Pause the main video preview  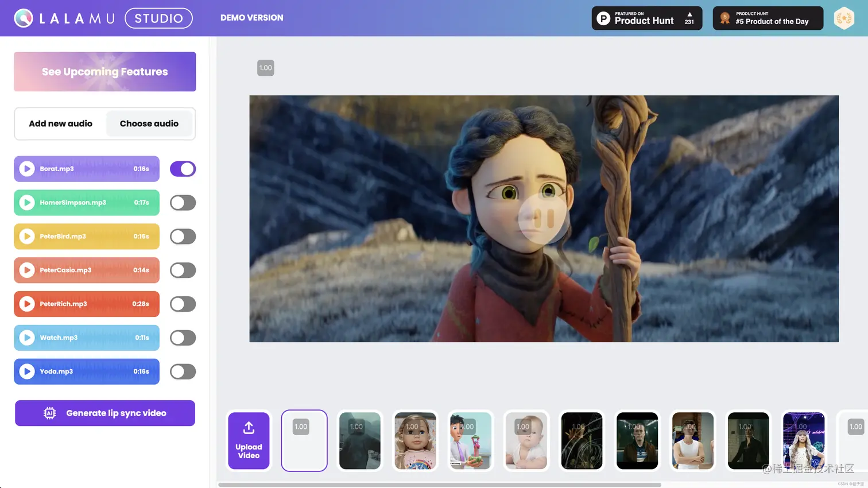click(x=544, y=218)
